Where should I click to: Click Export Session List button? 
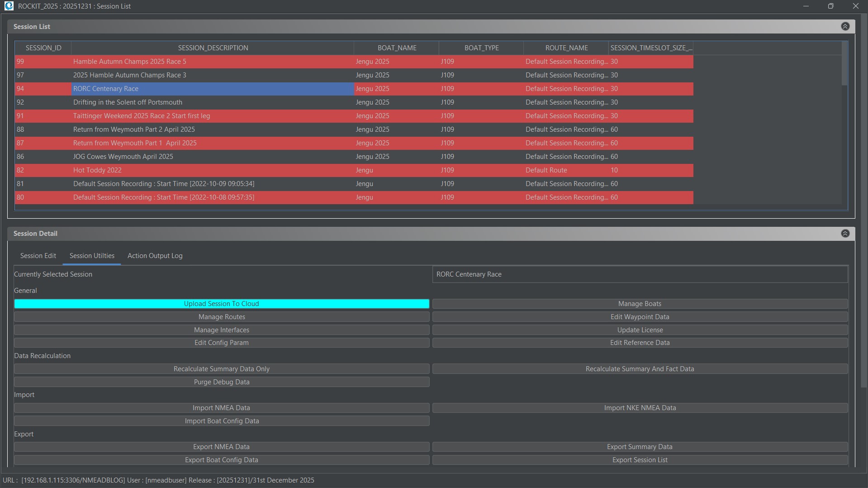coord(640,460)
